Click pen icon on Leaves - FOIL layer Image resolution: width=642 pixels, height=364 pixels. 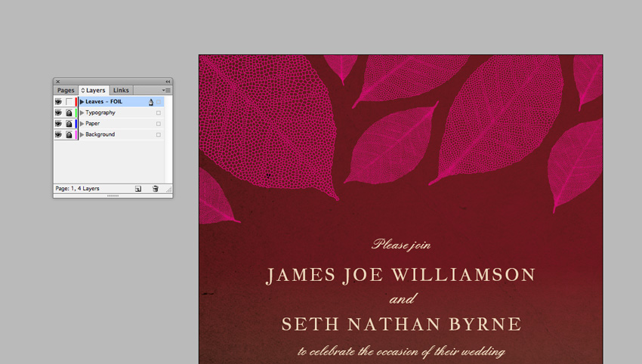click(150, 102)
